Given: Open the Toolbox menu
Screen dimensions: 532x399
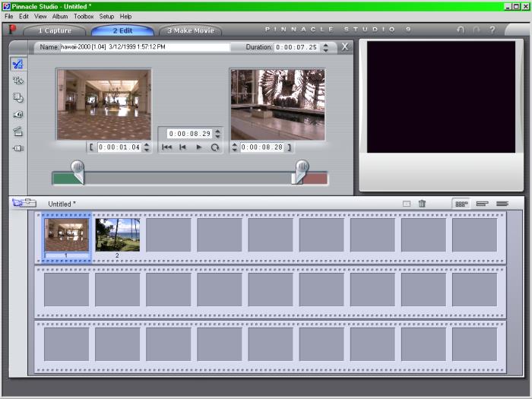Looking at the screenshot, I should [x=84, y=16].
